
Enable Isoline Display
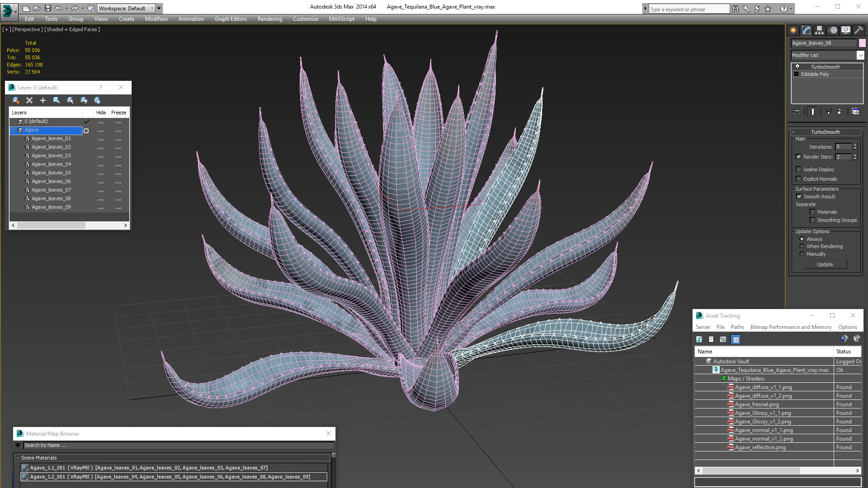798,169
